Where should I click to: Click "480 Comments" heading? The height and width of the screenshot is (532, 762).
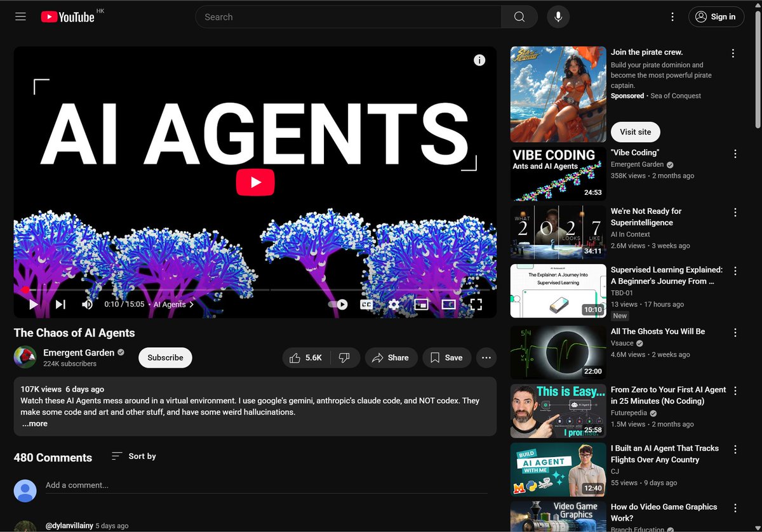coord(53,458)
